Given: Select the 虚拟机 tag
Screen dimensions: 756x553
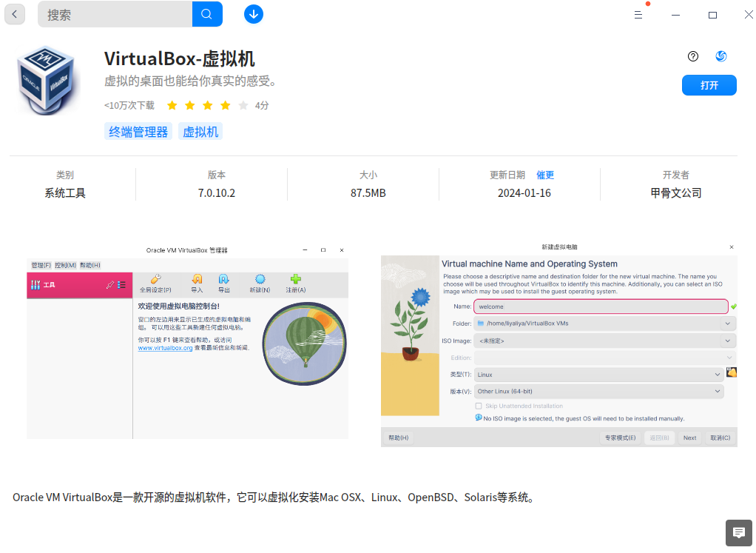Looking at the screenshot, I should pos(200,132).
